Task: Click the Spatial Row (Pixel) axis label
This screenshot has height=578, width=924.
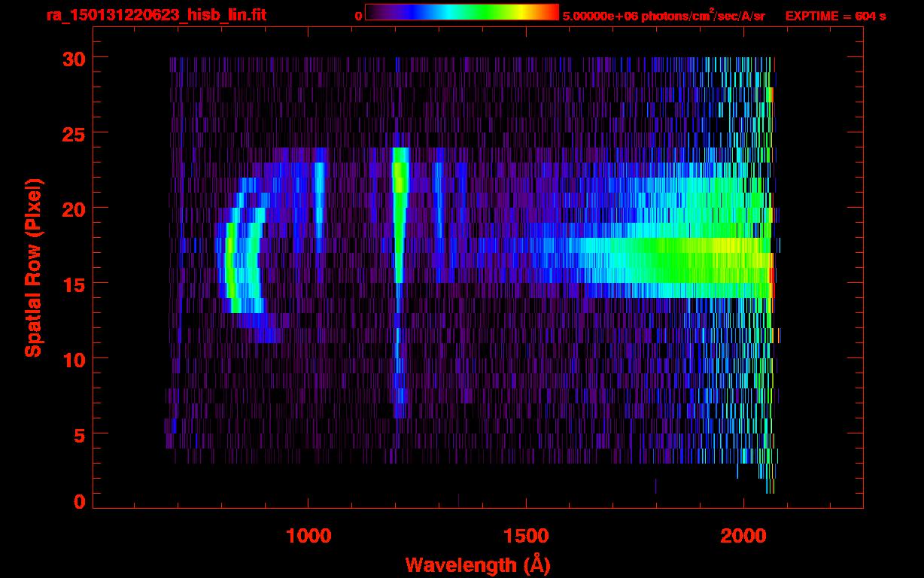Action: (33, 267)
